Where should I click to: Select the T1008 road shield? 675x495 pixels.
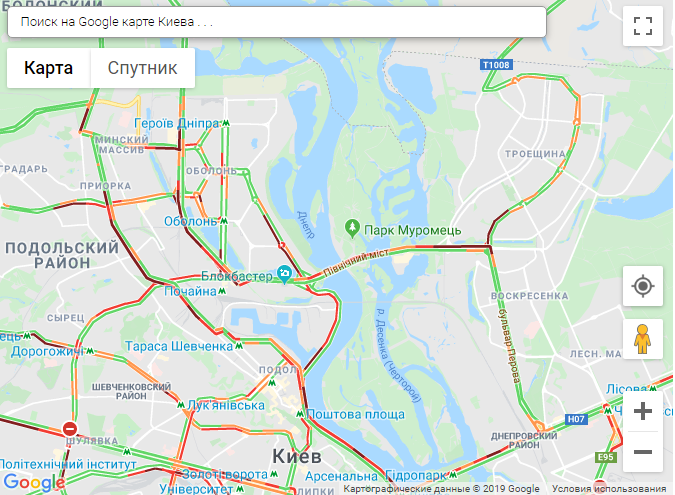(496, 65)
